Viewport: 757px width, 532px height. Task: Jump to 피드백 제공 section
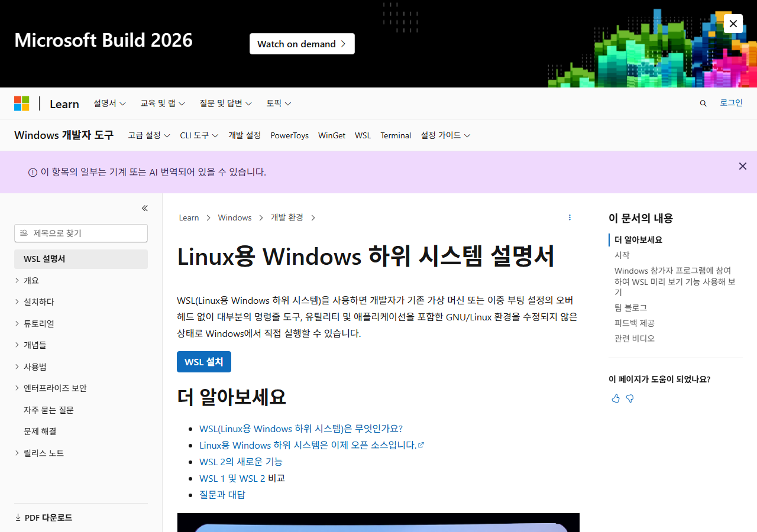(x=635, y=323)
